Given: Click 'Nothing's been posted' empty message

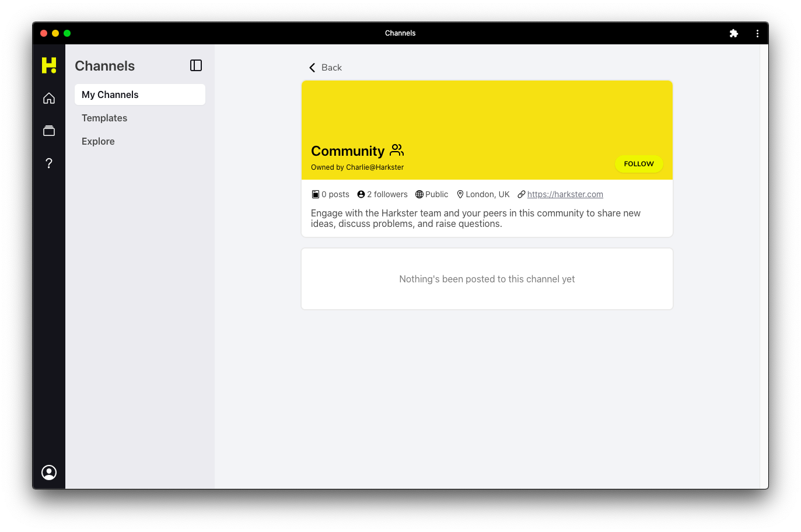Looking at the screenshot, I should click(487, 279).
